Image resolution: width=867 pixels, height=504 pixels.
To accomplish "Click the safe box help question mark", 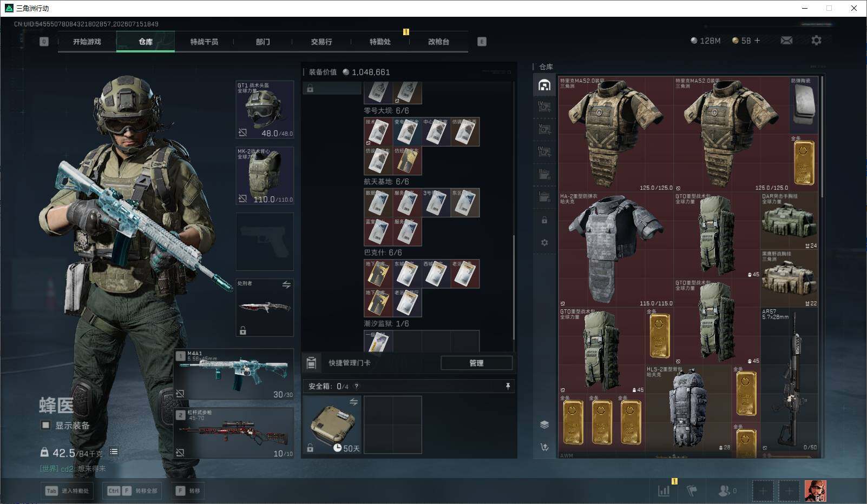I will click(x=356, y=386).
